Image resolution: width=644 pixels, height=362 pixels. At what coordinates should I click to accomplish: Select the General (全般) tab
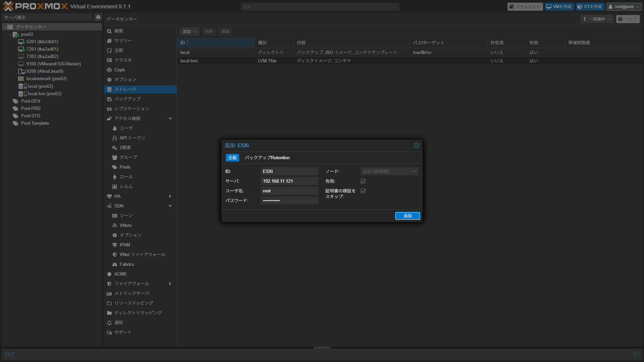click(232, 158)
